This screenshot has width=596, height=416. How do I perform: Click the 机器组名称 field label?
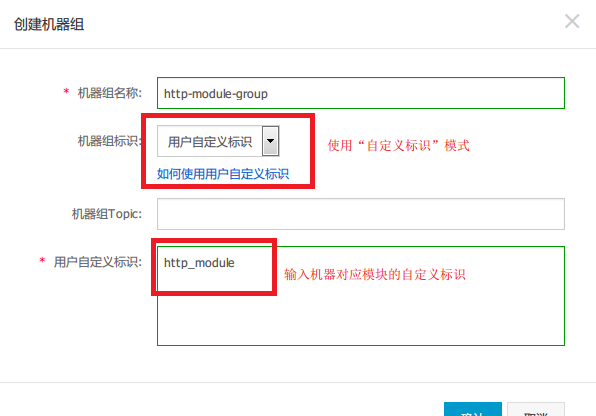coord(109,93)
